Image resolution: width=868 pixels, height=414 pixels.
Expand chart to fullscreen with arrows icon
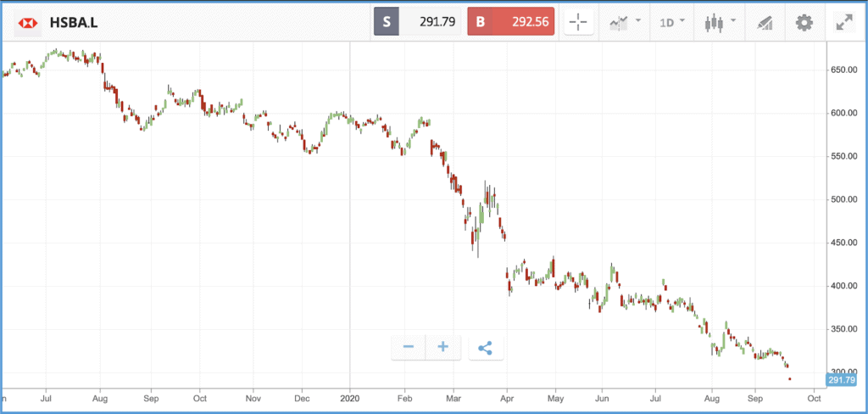coord(844,23)
